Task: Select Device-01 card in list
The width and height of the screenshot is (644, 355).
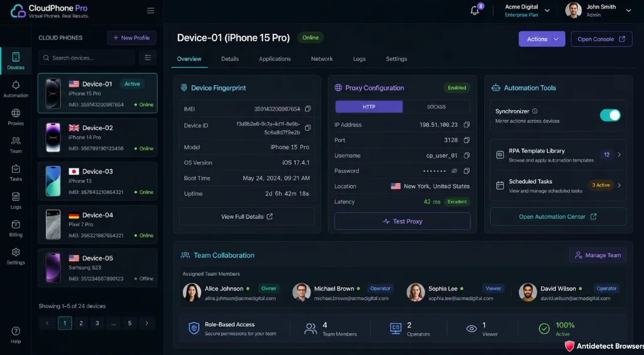Action: (x=97, y=93)
